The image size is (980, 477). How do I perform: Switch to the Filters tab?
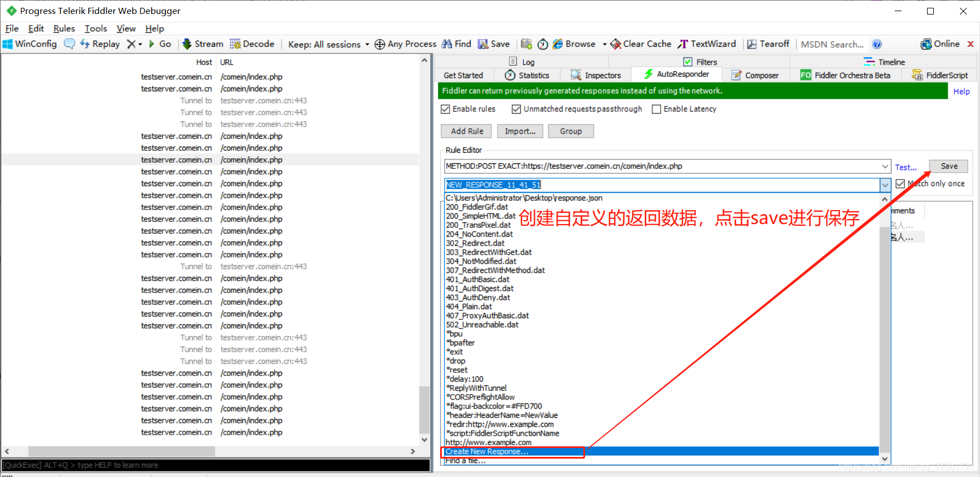click(700, 62)
